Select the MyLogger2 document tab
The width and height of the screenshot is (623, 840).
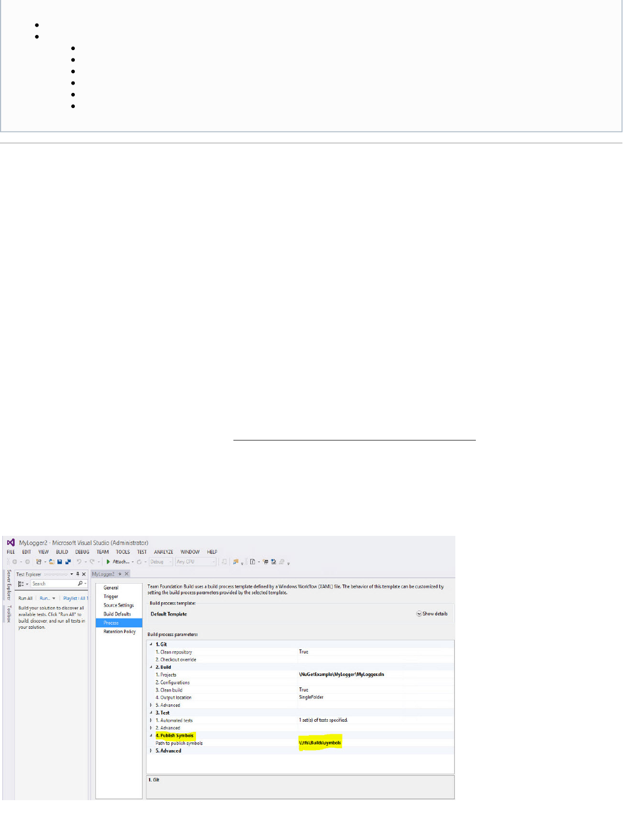[x=103, y=574]
